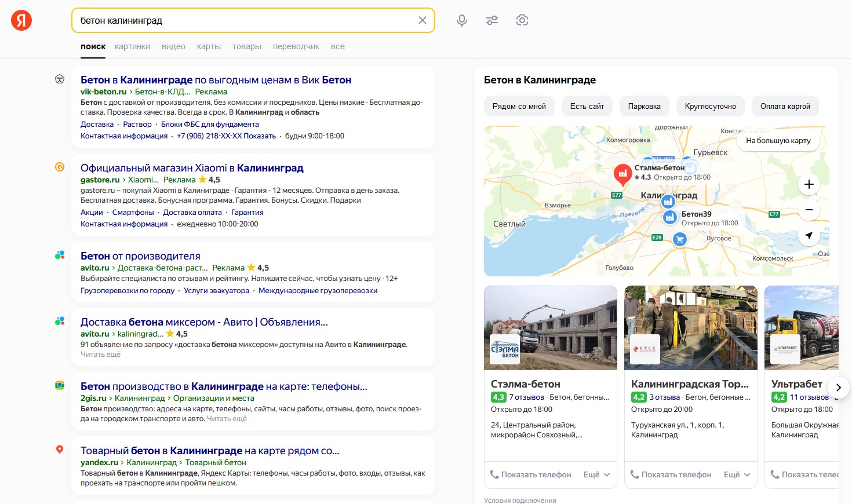852x504 pixels.
Task: Click the gastore.ru result favicon
Action: click(x=60, y=167)
